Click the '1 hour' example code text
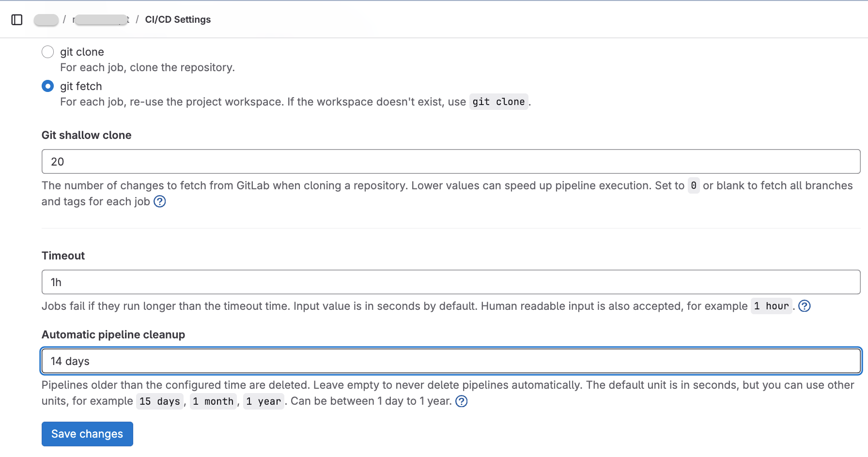Image resolution: width=868 pixels, height=457 pixels. coord(771,306)
